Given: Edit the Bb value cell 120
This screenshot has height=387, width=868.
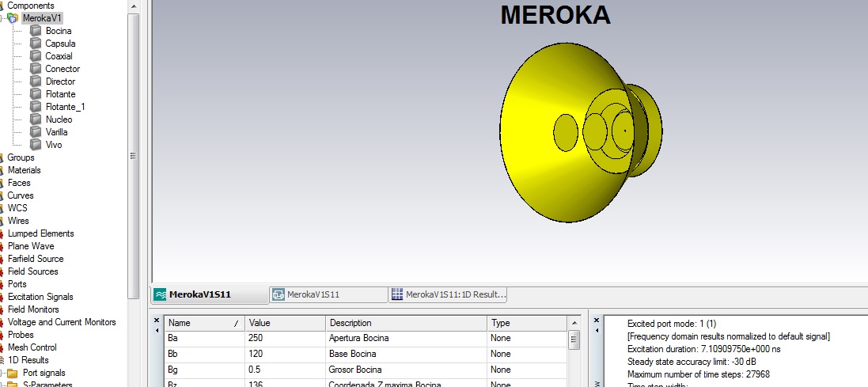Looking at the screenshot, I should (285, 354).
